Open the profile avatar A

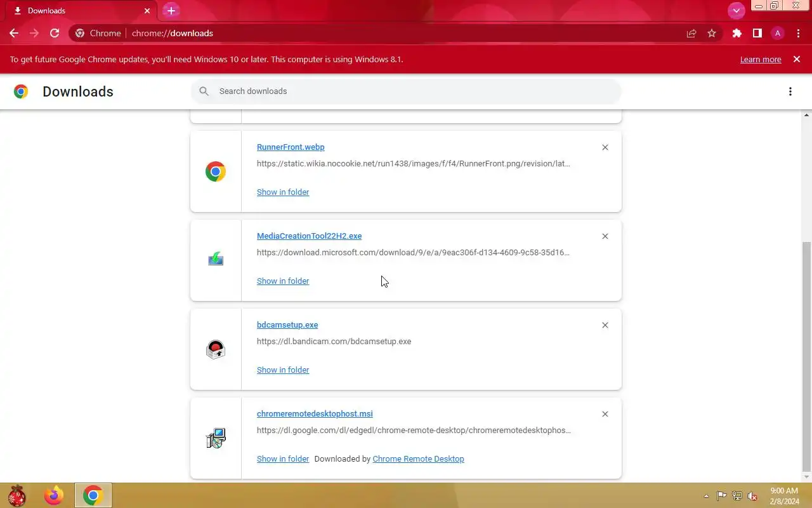click(778, 33)
